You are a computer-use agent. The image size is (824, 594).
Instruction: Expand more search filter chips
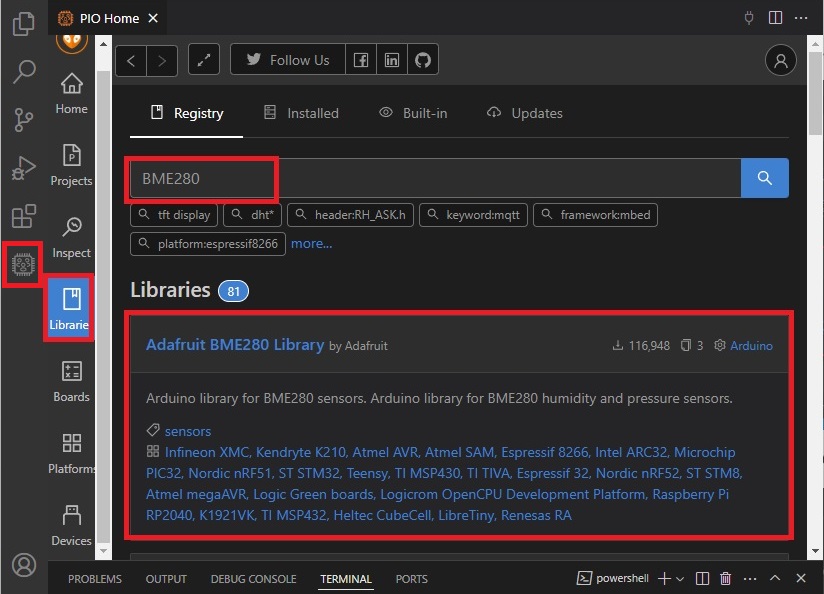(312, 243)
